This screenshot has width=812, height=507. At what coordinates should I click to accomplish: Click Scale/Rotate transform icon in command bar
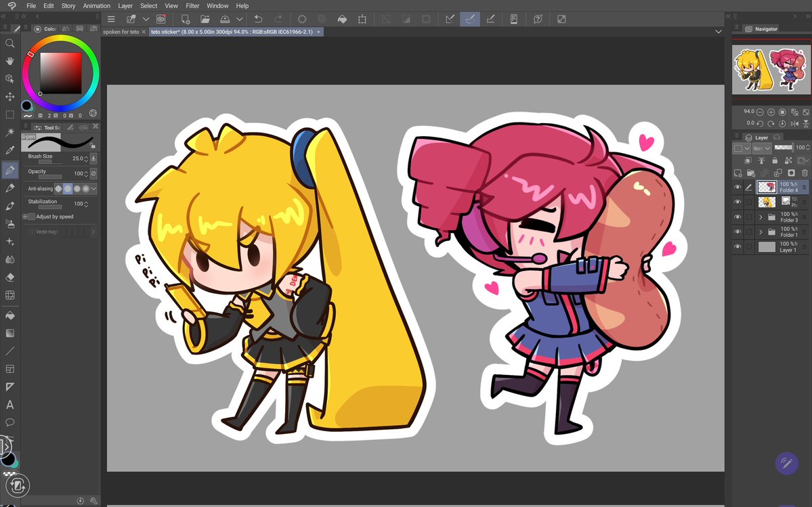pyautogui.click(x=362, y=19)
